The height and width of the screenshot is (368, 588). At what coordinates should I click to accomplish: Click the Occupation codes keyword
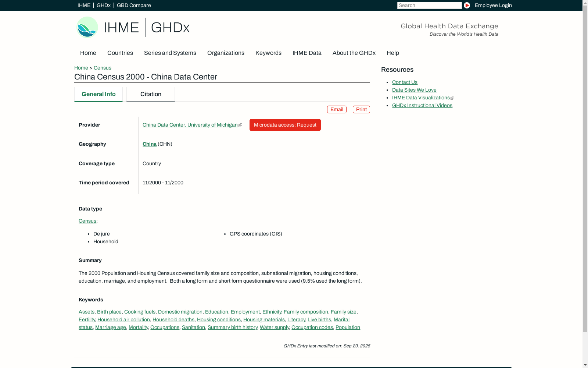(312, 328)
